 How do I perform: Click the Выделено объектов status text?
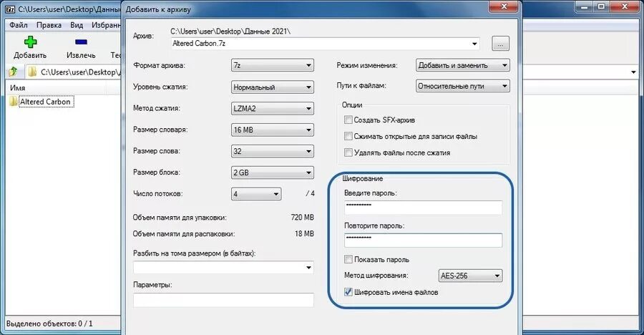(49, 324)
